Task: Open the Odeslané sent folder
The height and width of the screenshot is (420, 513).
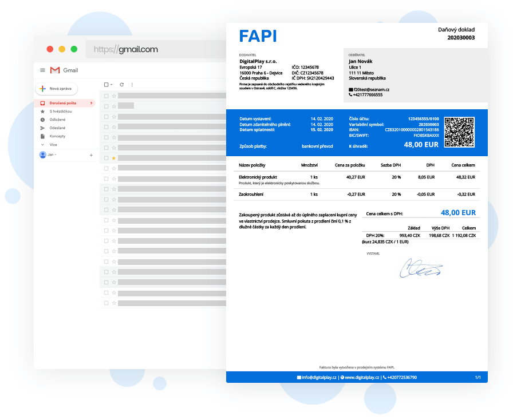Action: [58, 128]
